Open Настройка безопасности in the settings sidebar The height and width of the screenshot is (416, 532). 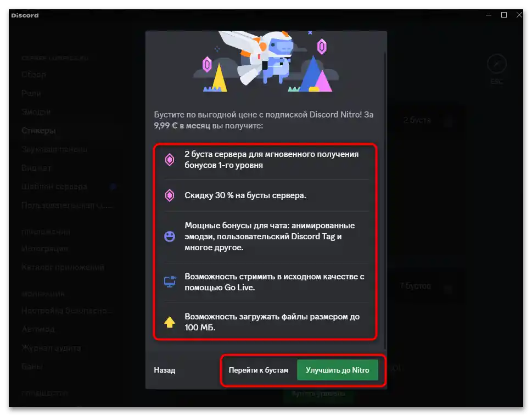[x=67, y=311]
